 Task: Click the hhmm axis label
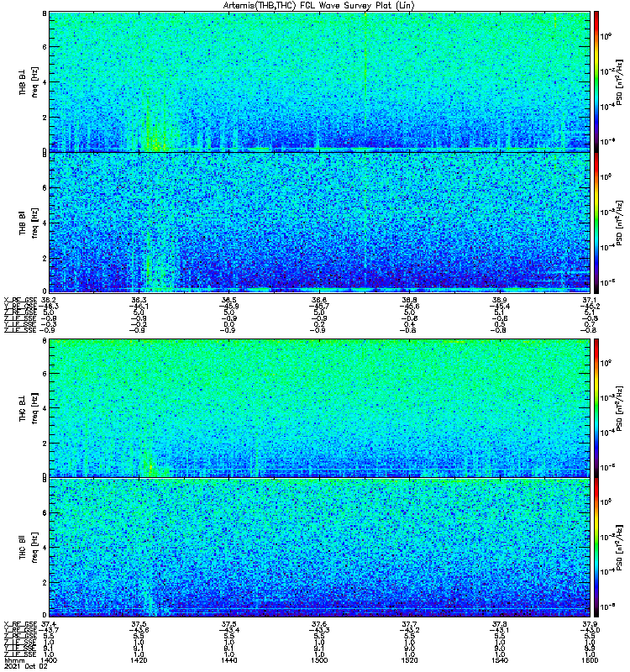[x=14, y=660]
